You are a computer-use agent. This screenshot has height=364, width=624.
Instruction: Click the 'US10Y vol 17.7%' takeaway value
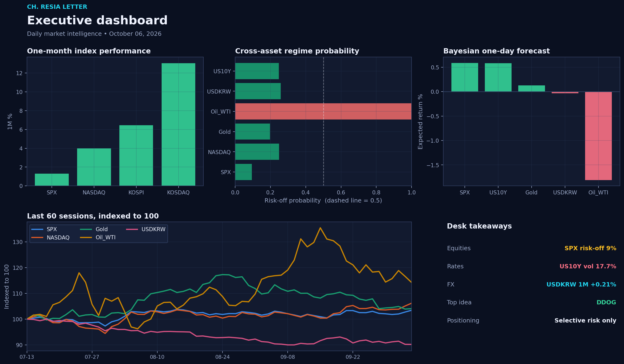click(x=588, y=266)
